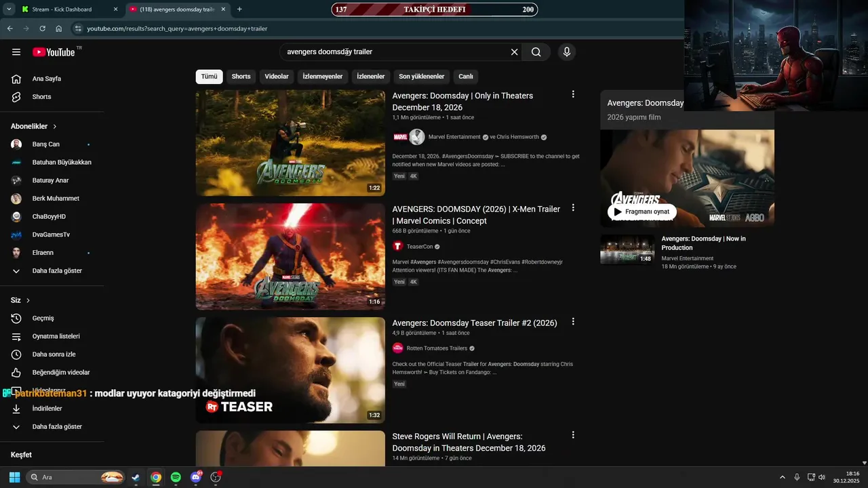Select İzlenmeyenler filter chip
The image size is (868, 488).
click(323, 77)
